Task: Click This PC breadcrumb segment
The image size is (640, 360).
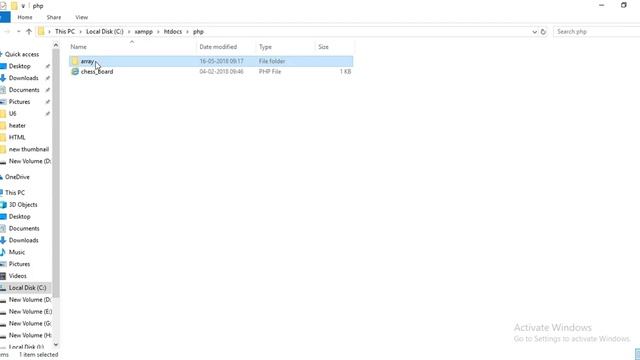Action: click(65, 31)
